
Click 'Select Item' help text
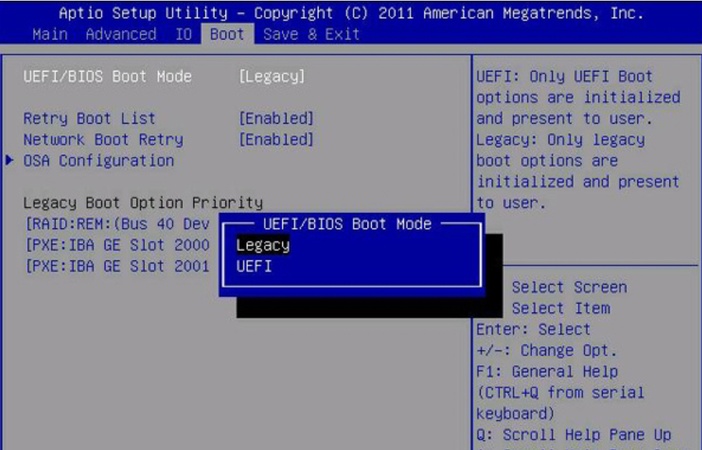pyautogui.click(x=561, y=309)
